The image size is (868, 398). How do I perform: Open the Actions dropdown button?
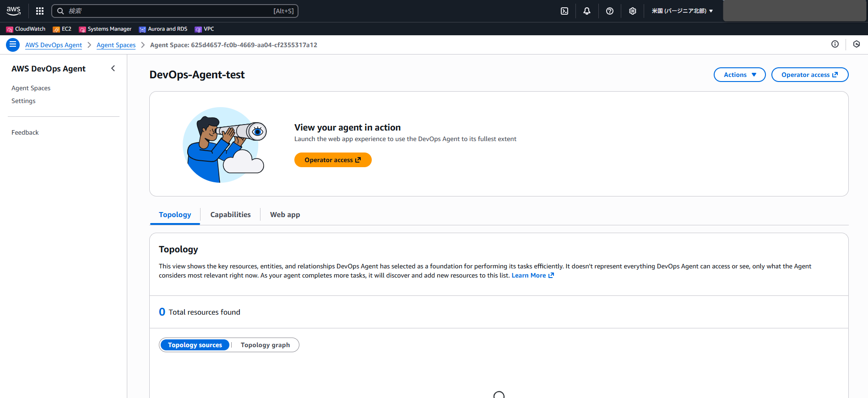tap(739, 75)
